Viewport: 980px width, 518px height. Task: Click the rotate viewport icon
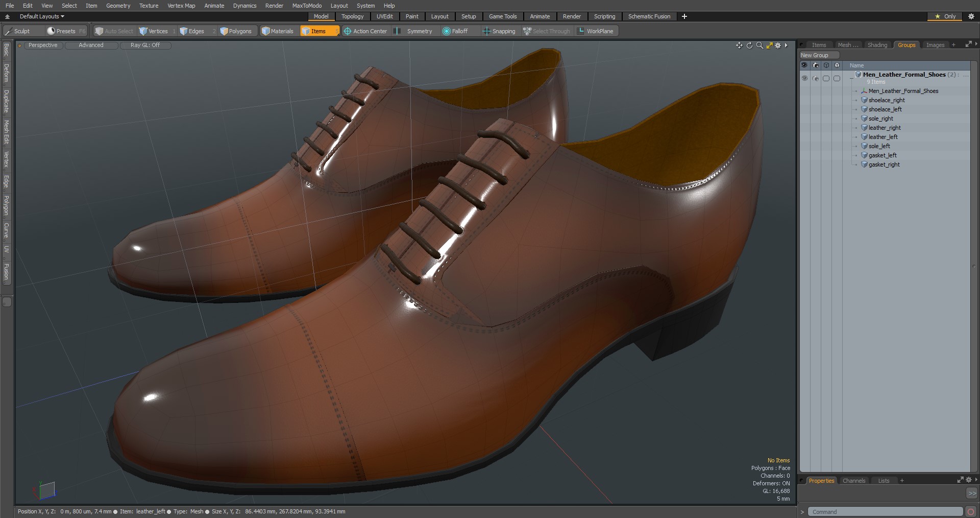pyautogui.click(x=749, y=45)
